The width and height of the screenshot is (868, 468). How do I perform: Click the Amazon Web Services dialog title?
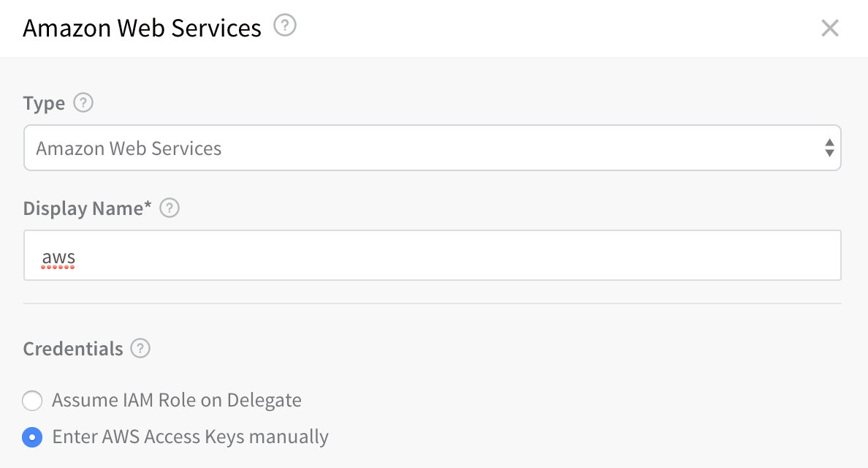click(x=142, y=28)
